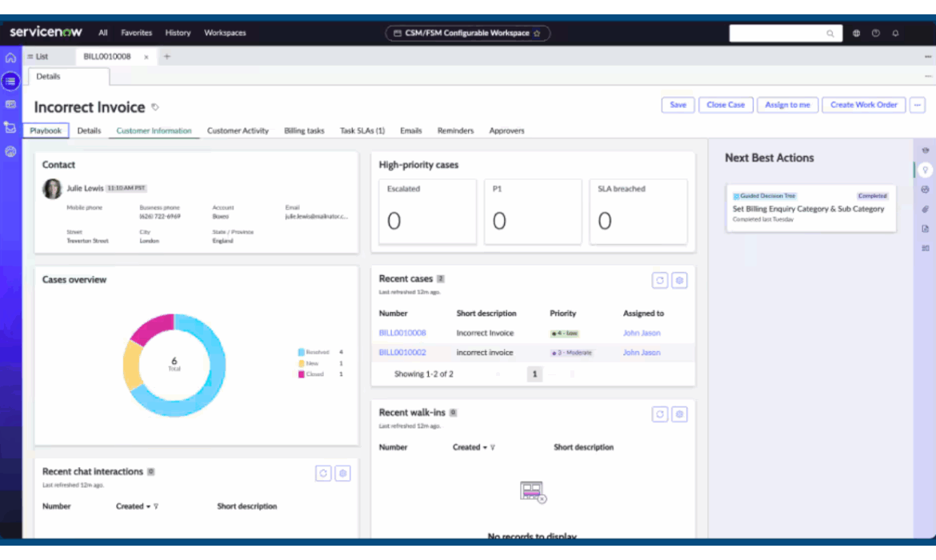
Task: Refresh Recent chat interactions
Action: click(323, 474)
